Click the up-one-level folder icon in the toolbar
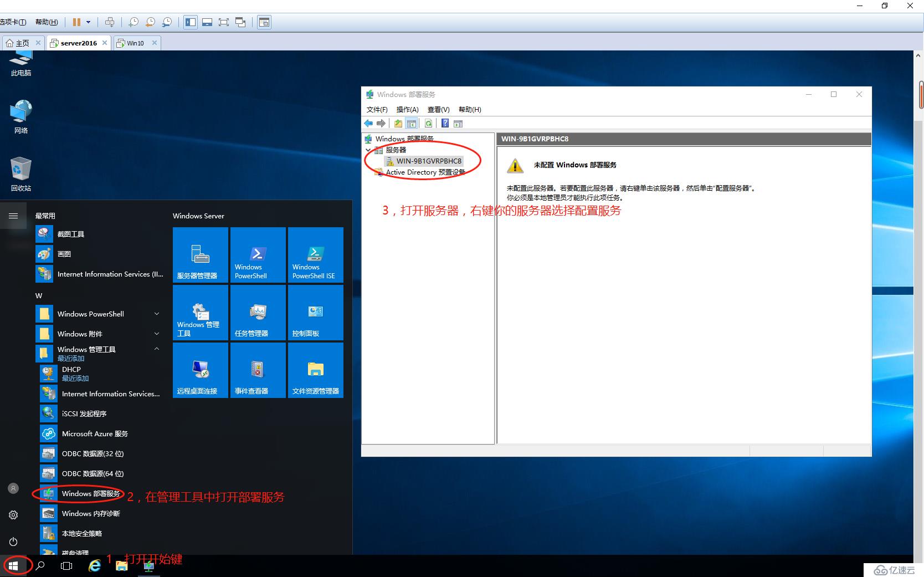The height and width of the screenshot is (577, 924). coord(398,124)
